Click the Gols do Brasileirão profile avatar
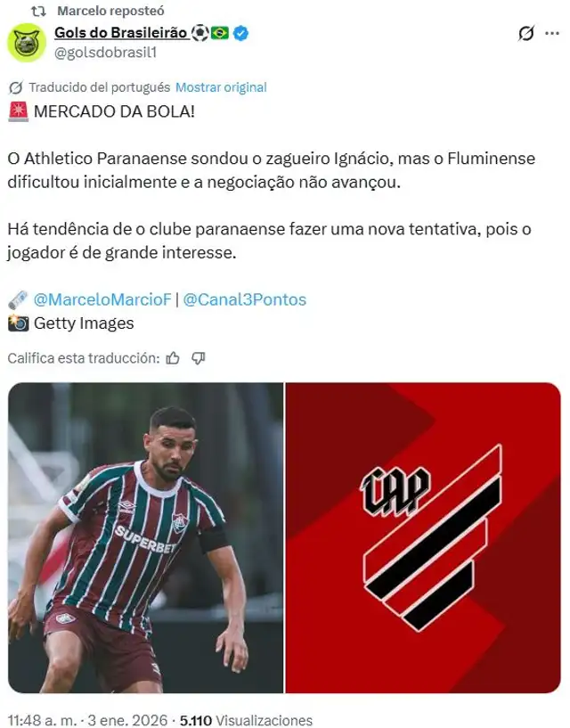The image size is (570, 728). pyautogui.click(x=27, y=43)
